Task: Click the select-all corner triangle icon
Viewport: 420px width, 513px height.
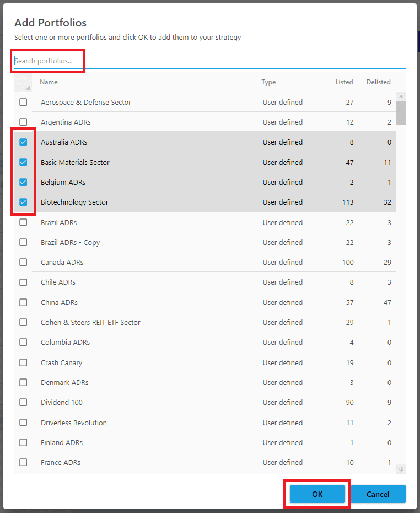Action: (x=26, y=87)
